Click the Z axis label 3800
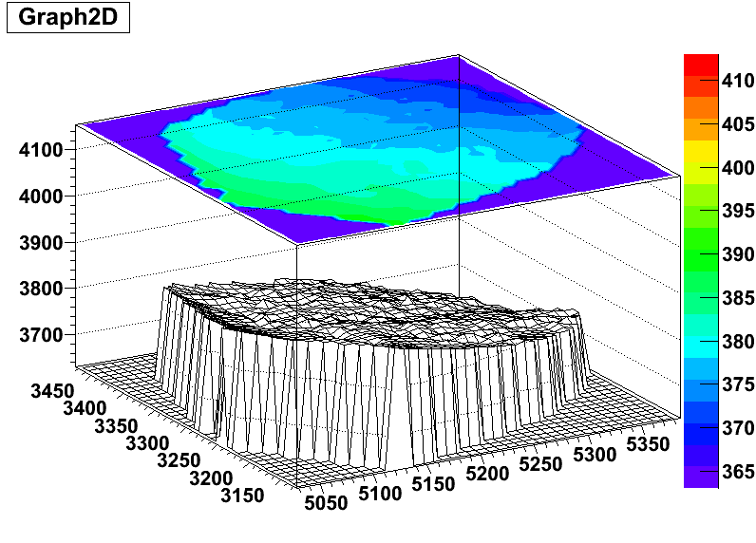The image size is (756, 543). coord(41,289)
